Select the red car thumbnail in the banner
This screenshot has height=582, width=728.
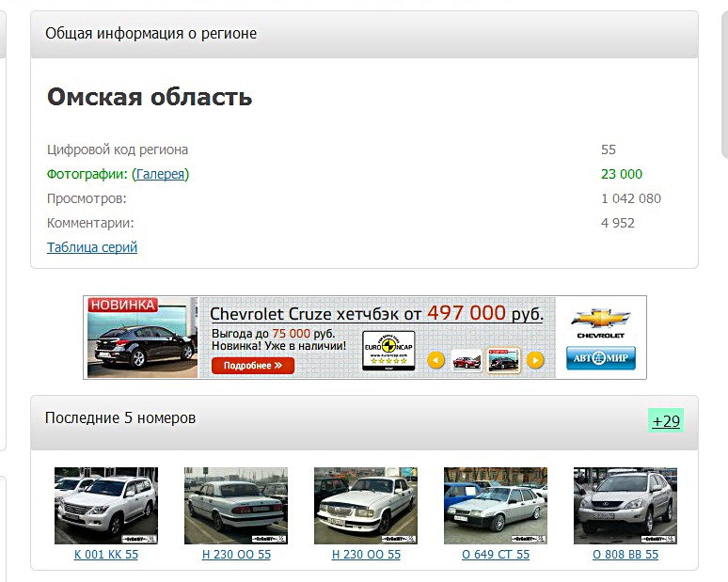pyautogui.click(x=467, y=360)
